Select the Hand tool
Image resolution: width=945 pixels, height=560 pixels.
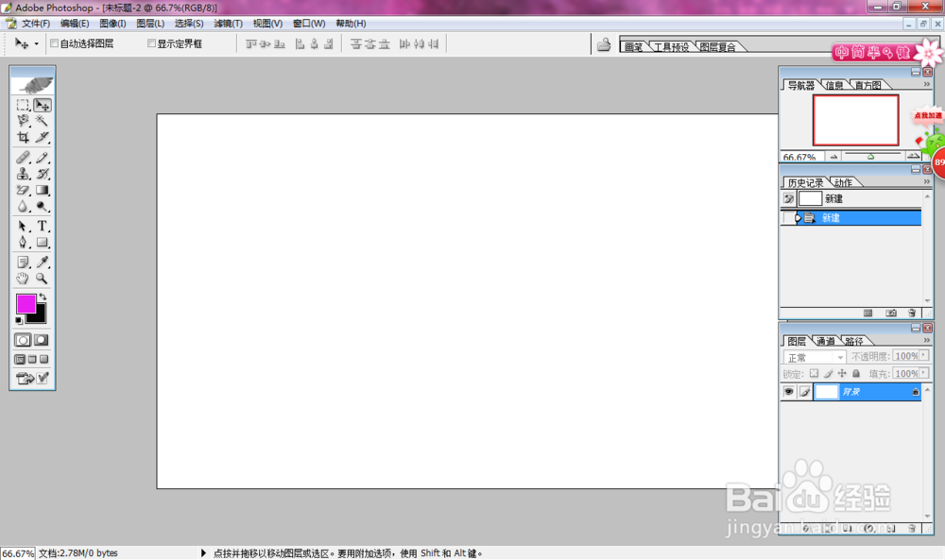point(23,279)
